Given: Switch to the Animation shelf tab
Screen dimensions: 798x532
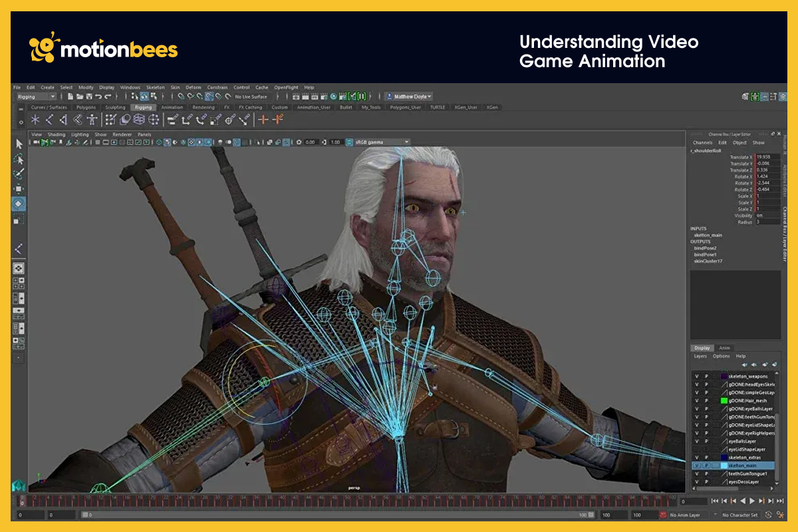Looking at the screenshot, I should (x=172, y=107).
